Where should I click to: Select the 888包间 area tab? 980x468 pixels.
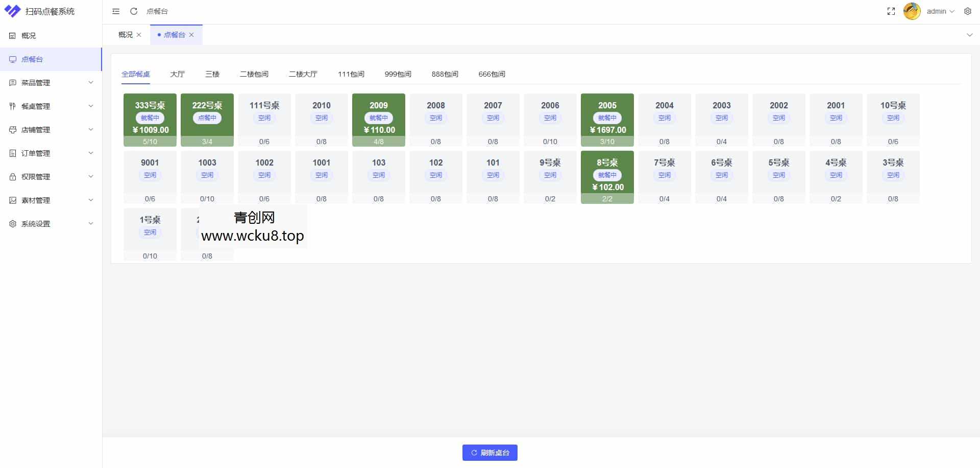(445, 74)
